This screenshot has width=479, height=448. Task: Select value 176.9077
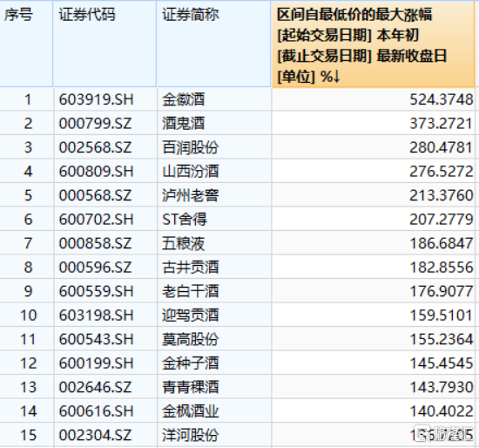442,291
